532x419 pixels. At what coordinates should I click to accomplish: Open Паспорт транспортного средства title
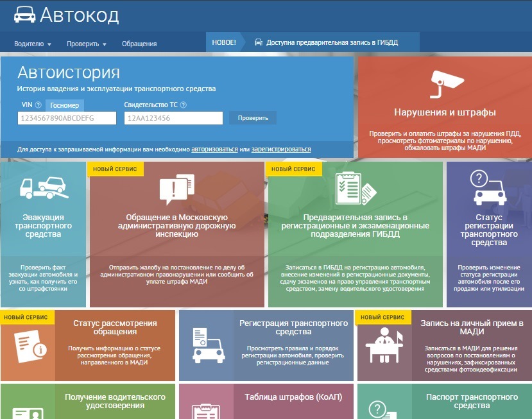[472, 401]
